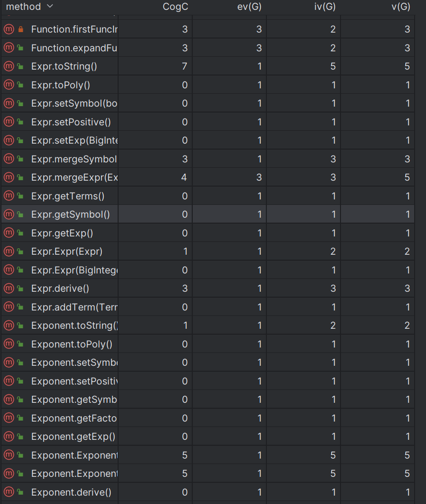The width and height of the screenshot is (426, 504).
Task: Open the method column sort dropdown arrow
Action: [50, 6]
